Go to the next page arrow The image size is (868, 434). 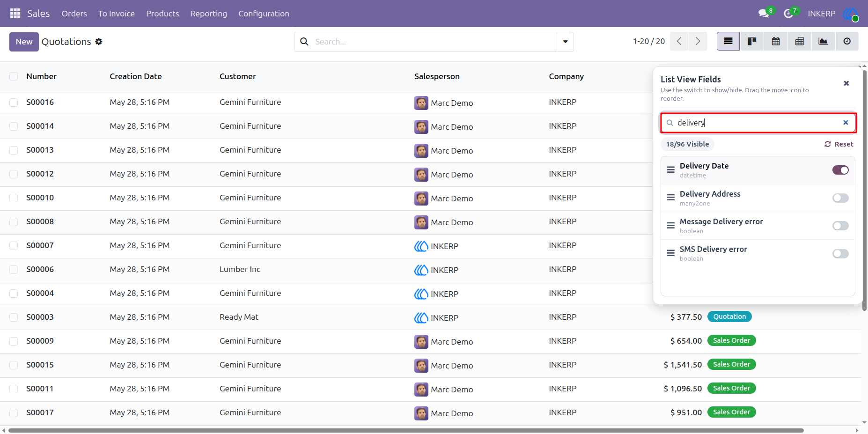(698, 41)
